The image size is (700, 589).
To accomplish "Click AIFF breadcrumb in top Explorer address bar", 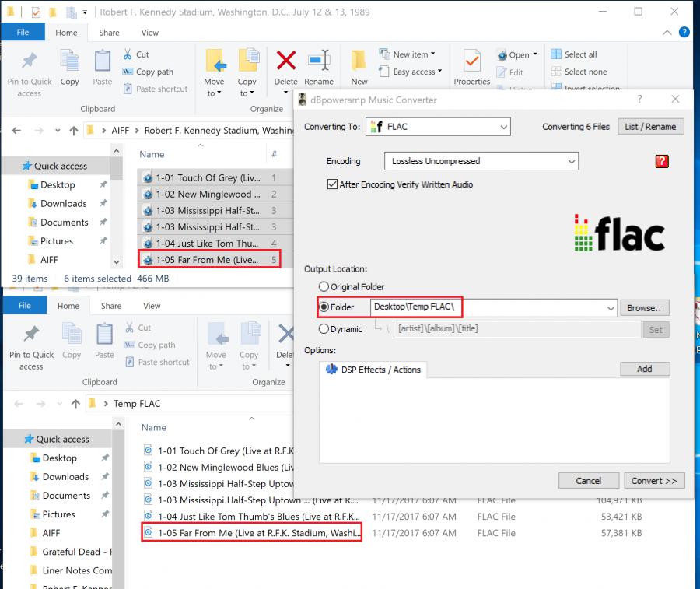I will coord(120,131).
